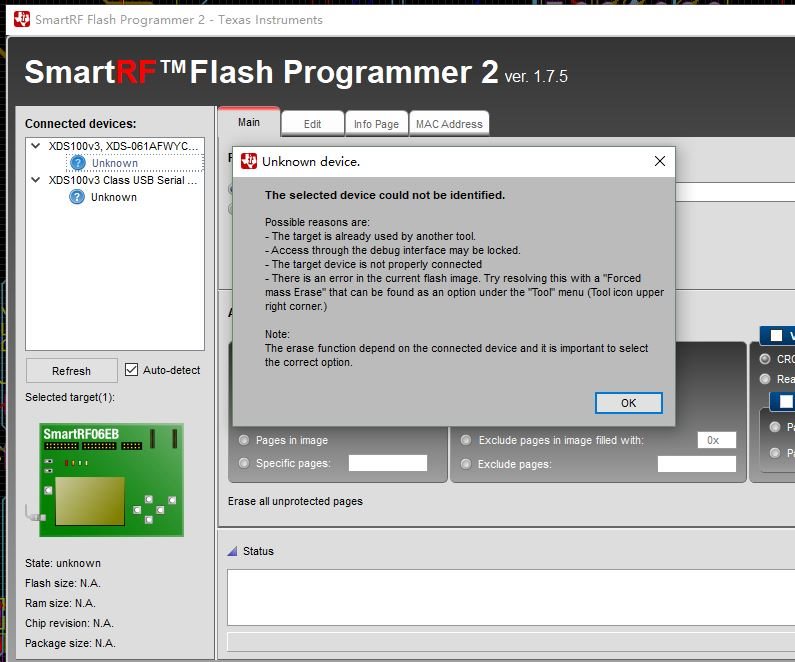
Task: Click OK in the Unknown device dialog
Action: tap(628, 403)
